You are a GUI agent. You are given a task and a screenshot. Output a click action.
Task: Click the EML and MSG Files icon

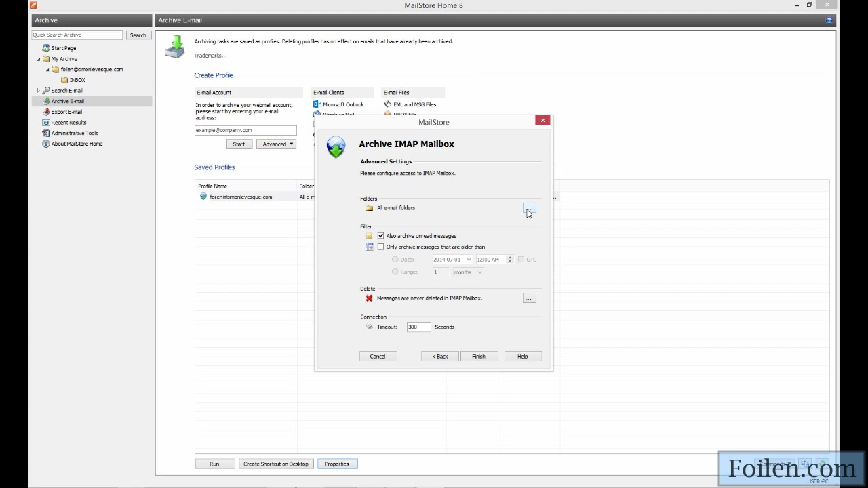click(x=387, y=104)
